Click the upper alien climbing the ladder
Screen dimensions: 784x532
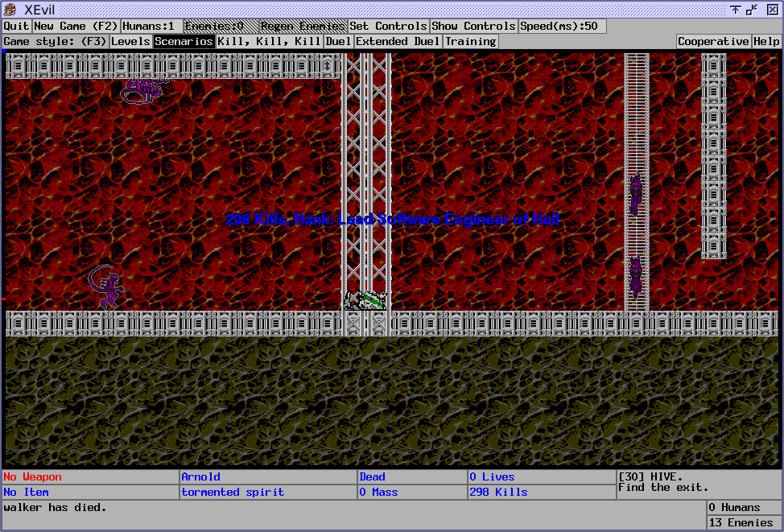point(635,194)
